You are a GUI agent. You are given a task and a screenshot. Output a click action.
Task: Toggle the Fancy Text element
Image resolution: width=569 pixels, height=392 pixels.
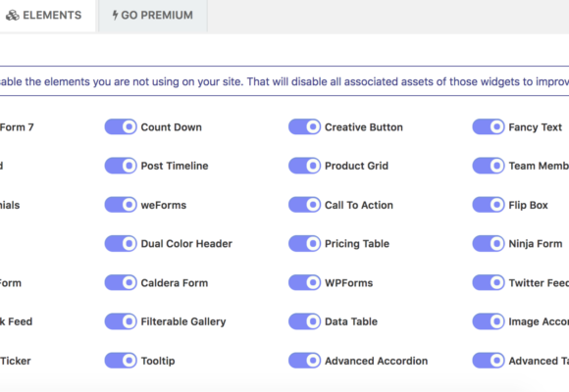489,127
